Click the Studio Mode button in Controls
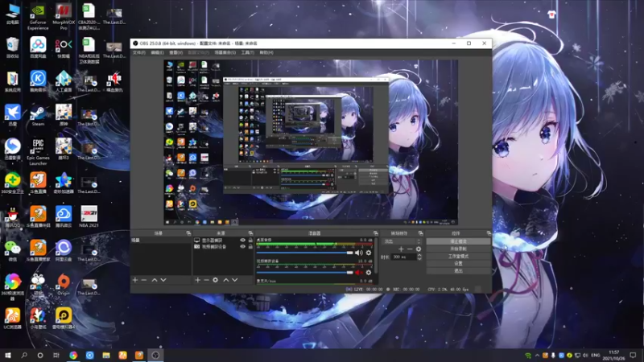644x362 pixels. pyautogui.click(x=458, y=256)
